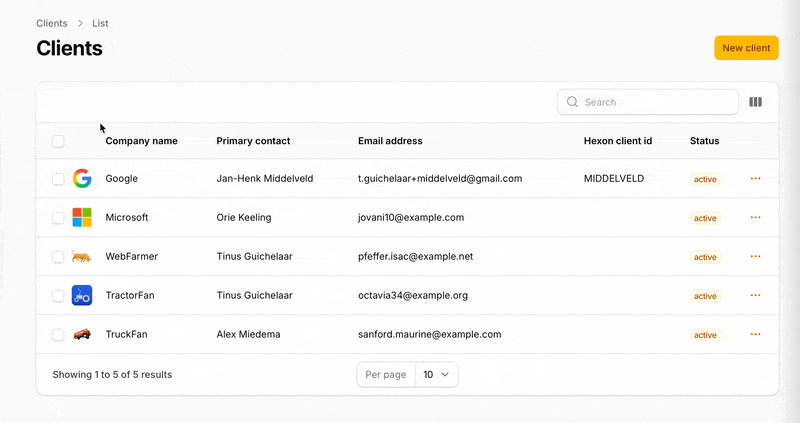This screenshot has height=423, width=800.
Task: Select the TractorFan row checkbox
Action: [58, 295]
